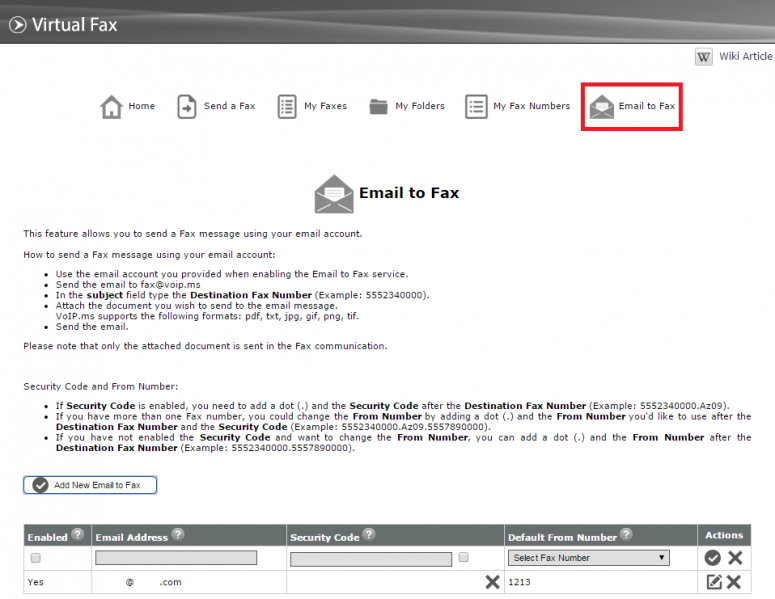The width and height of the screenshot is (775, 599).
Task: Open the Email to Fax tab label
Action: (646, 106)
